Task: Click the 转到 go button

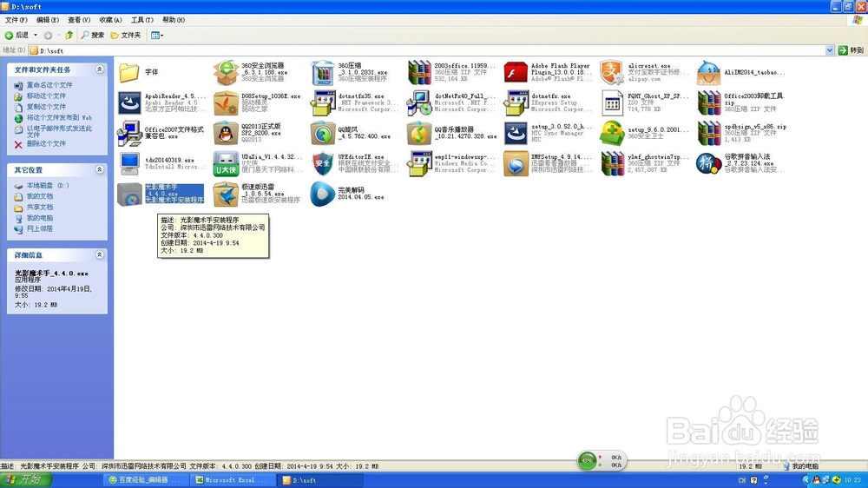Action: [851, 50]
